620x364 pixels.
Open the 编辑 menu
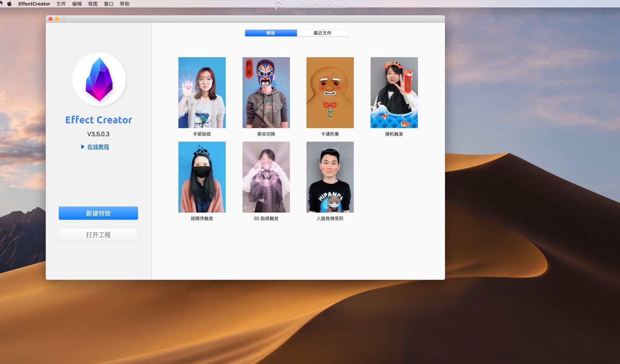click(77, 4)
